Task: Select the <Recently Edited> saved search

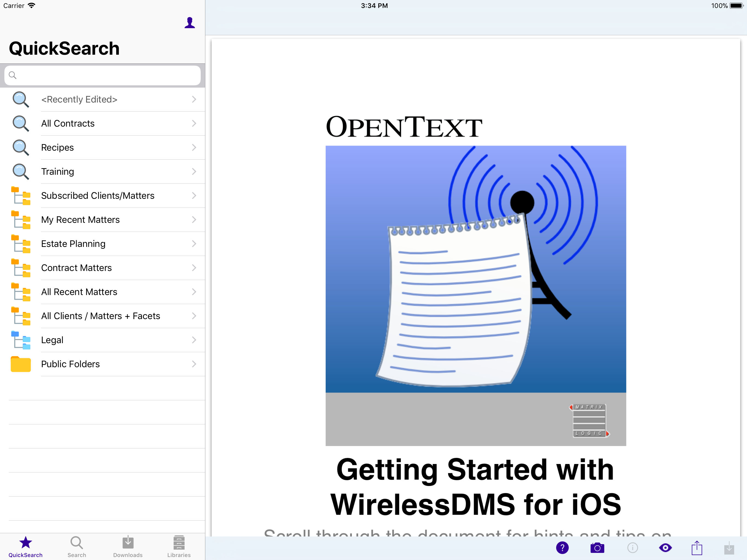Action: (102, 99)
